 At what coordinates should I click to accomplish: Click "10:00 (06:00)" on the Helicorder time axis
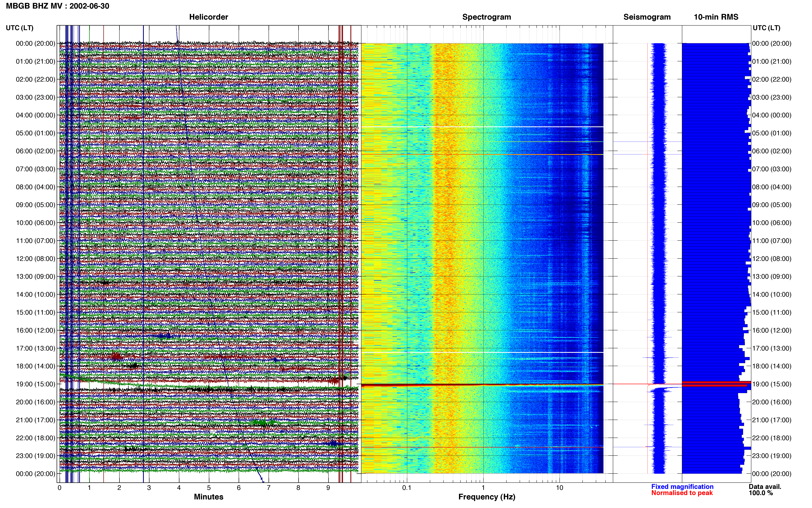coord(36,223)
